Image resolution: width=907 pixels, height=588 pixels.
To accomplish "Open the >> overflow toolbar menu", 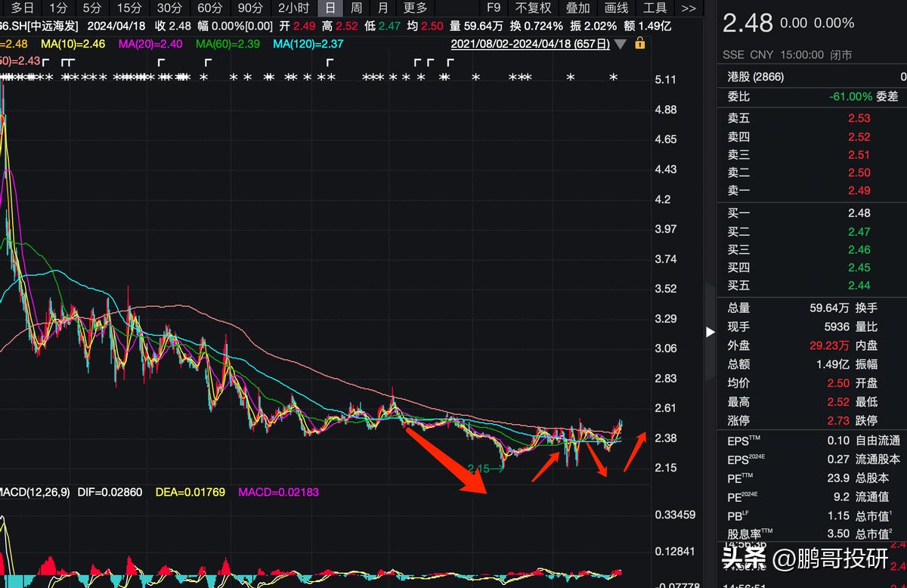I will point(688,8).
